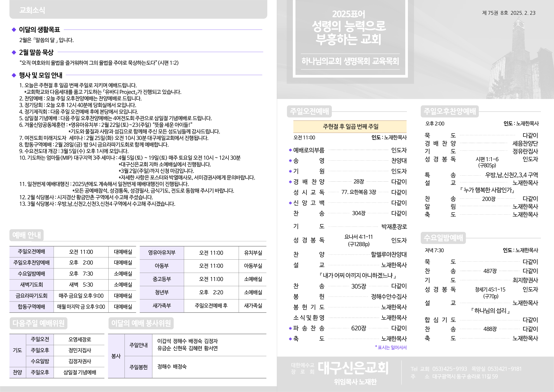Click the yellow 주현절 후 일곱 번째 주일 box

(350, 126)
